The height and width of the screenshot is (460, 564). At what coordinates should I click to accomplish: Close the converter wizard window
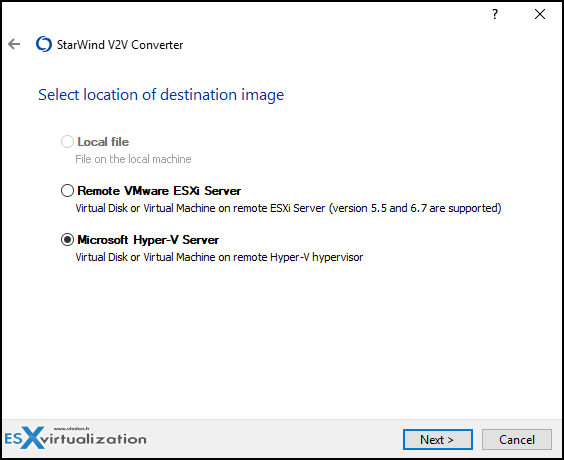click(x=540, y=14)
